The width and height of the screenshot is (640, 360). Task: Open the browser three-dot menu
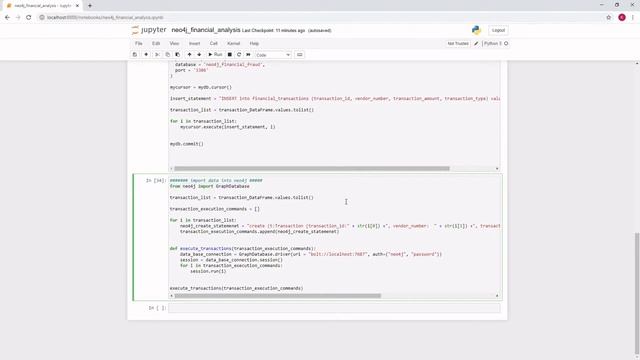tap(633, 18)
